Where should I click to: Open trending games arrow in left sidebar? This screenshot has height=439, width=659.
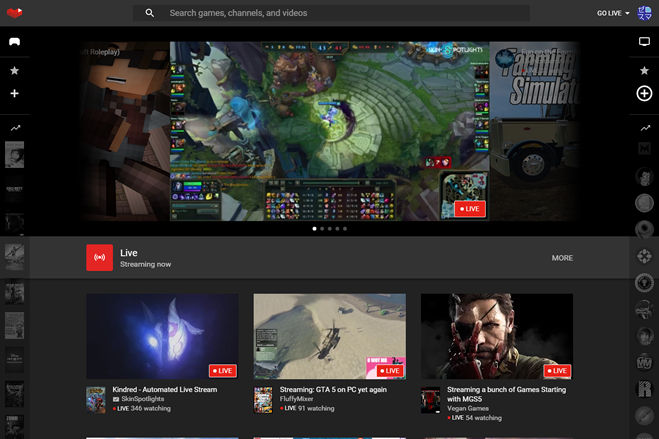click(15, 128)
